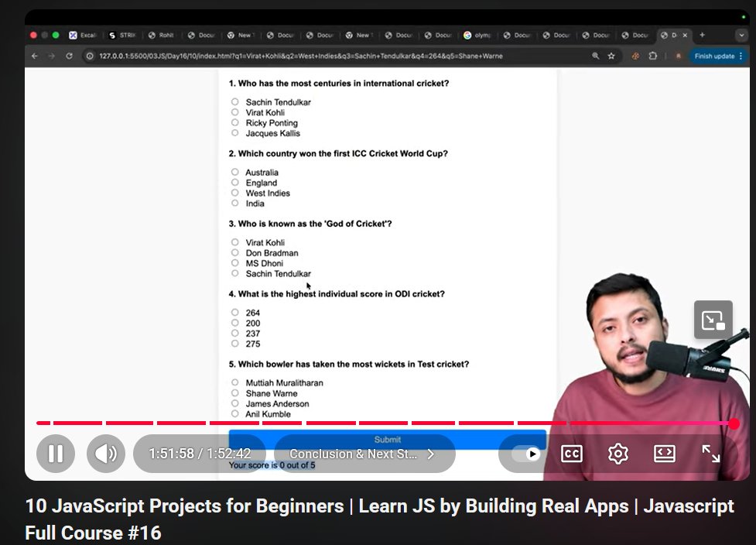Close the active browser tab
The width and height of the screenshot is (756, 545).
coord(685,35)
